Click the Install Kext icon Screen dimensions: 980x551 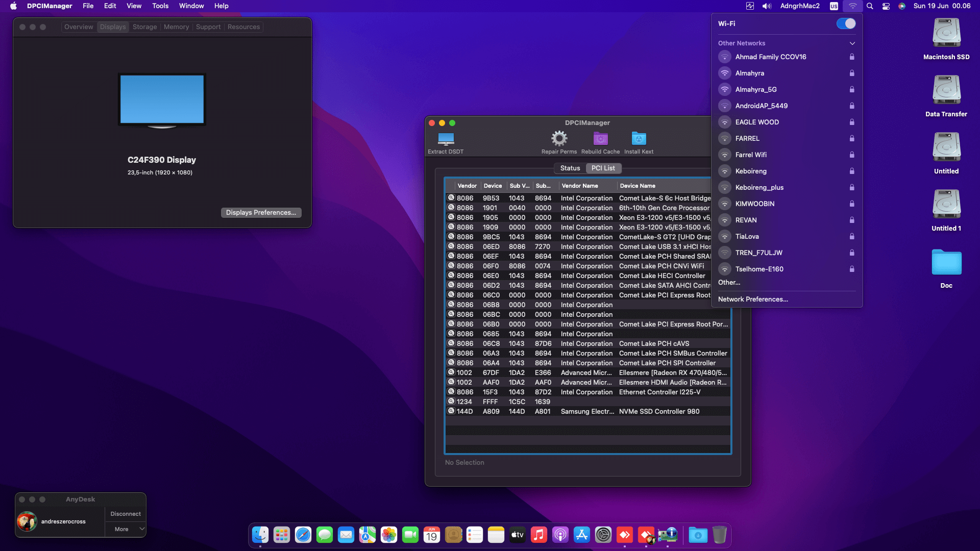point(639,139)
